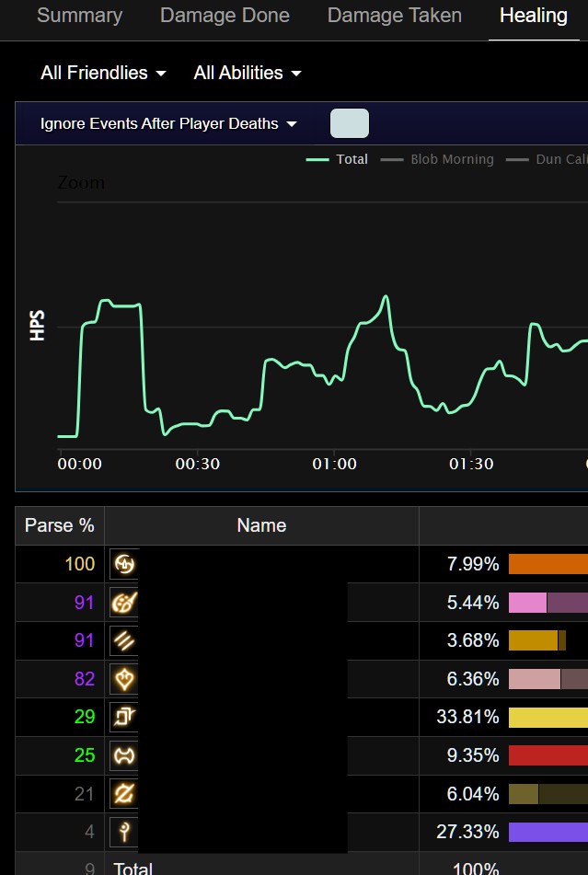Select the Healing tab

click(534, 16)
